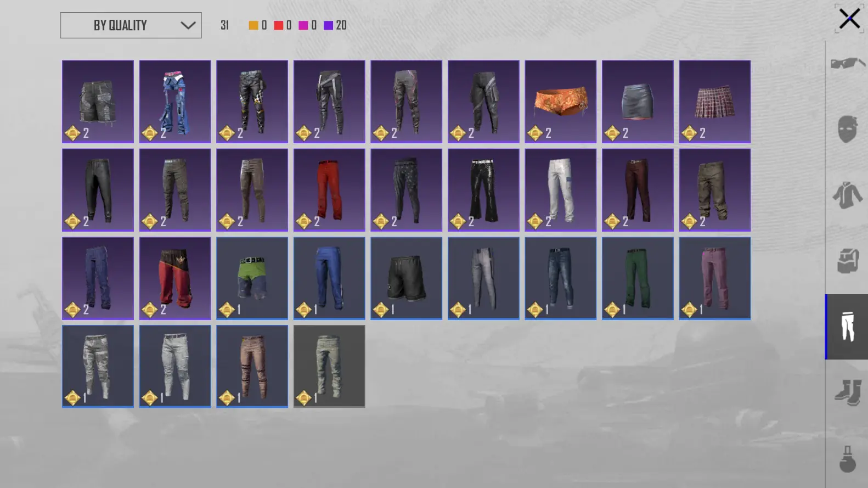
Task: Open the backpack category icon
Action: coord(847,261)
